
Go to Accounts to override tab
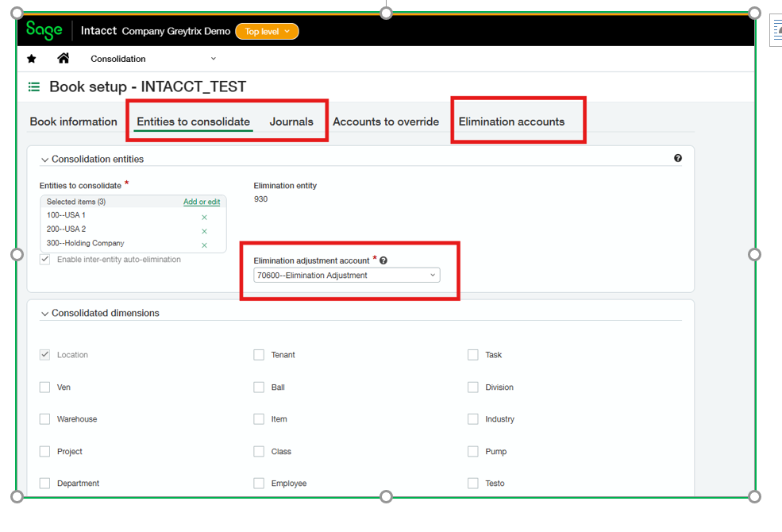point(386,121)
